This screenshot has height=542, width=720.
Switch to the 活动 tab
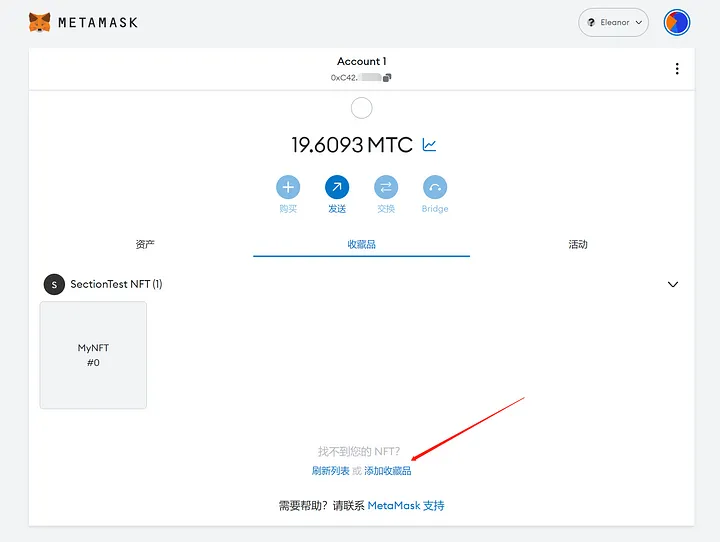[578, 244]
